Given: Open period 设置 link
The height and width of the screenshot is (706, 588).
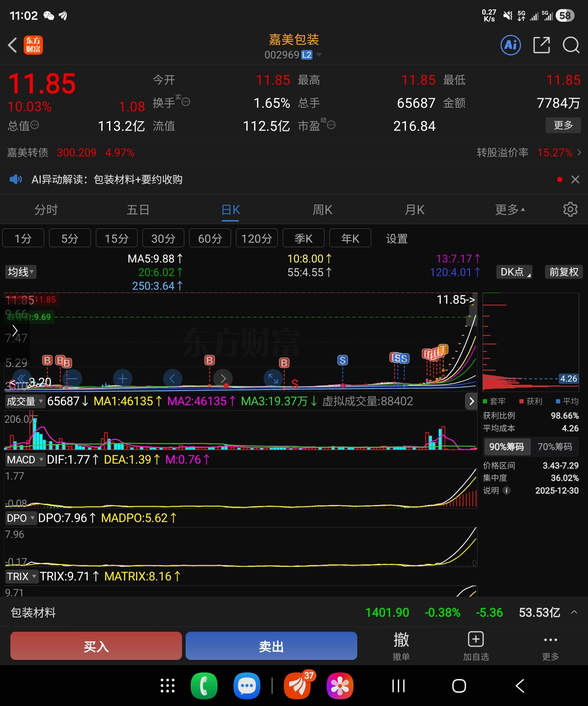Looking at the screenshot, I should tap(397, 238).
